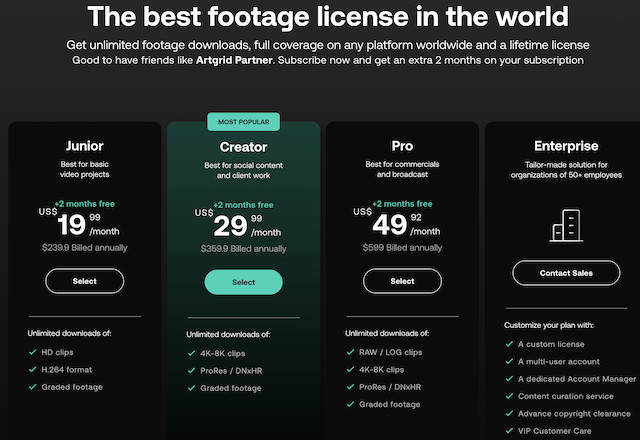Click 'H.264 format' feature text
The height and width of the screenshot is (440, 640).
point(67,370)
